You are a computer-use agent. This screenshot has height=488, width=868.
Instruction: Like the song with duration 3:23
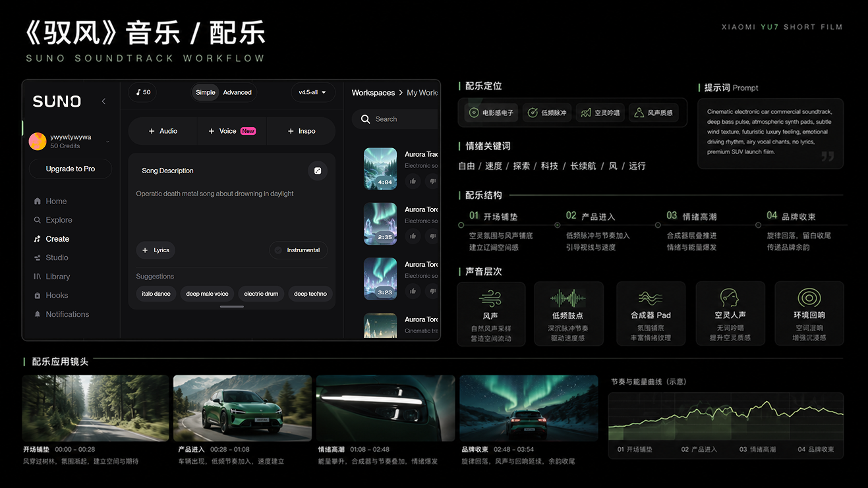click(413, 291)
